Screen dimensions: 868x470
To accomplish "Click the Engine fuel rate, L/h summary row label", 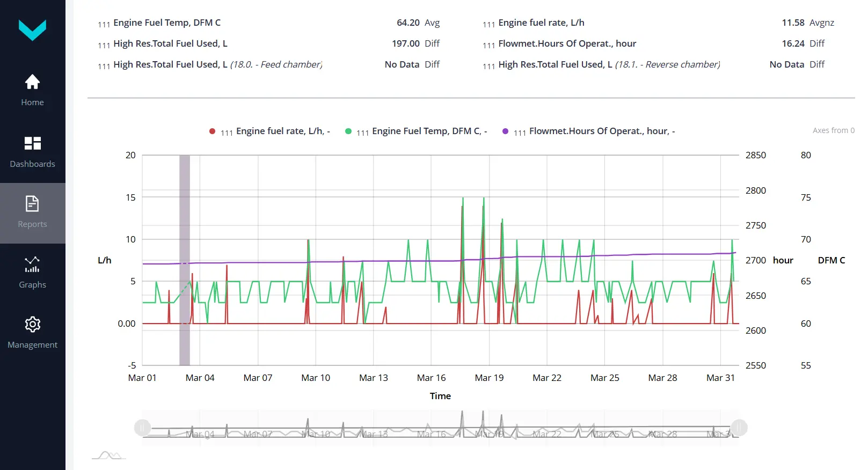I will (541, 23).
